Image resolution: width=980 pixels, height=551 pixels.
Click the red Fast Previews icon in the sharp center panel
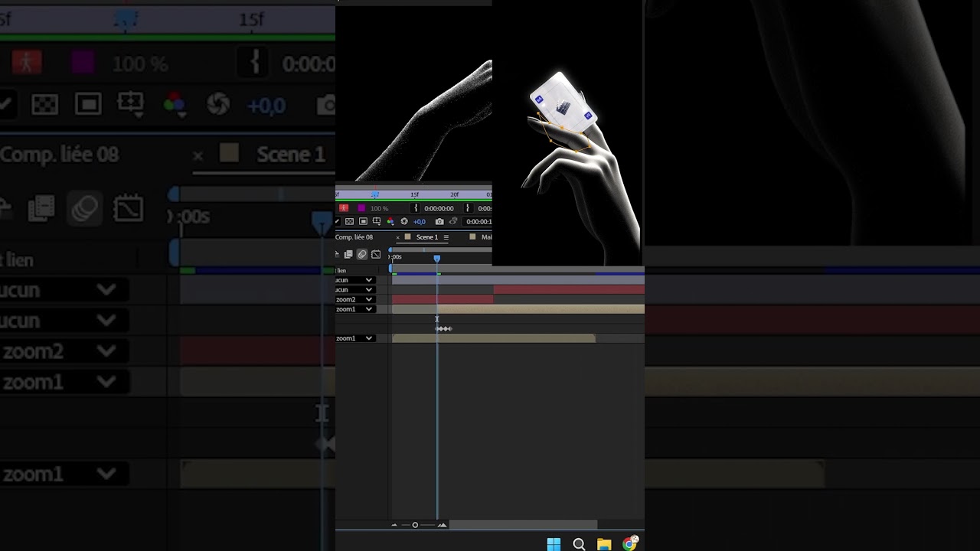(344, 208)
